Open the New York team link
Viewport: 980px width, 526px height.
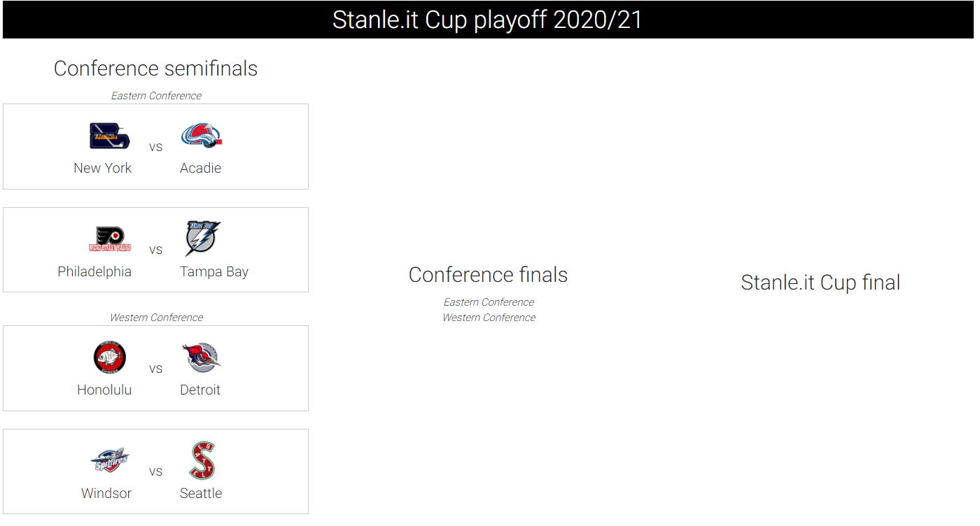(x=103, y=168)
